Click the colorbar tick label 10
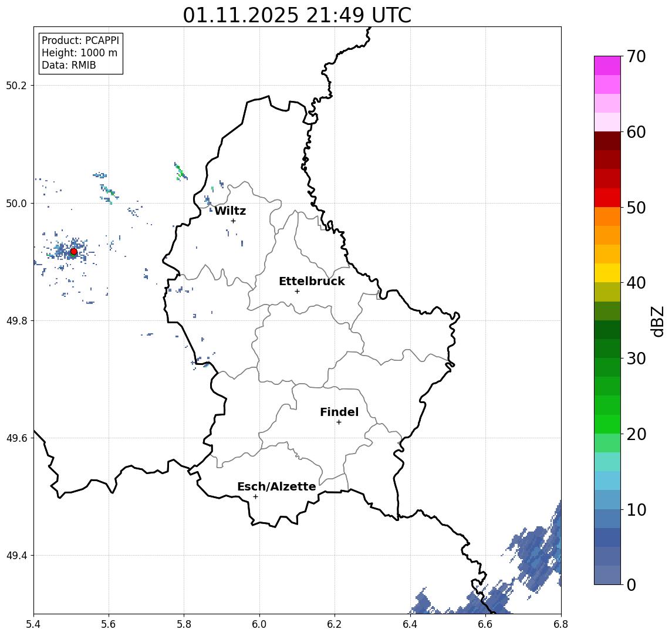Screen dimensions: 672x636 636,510
